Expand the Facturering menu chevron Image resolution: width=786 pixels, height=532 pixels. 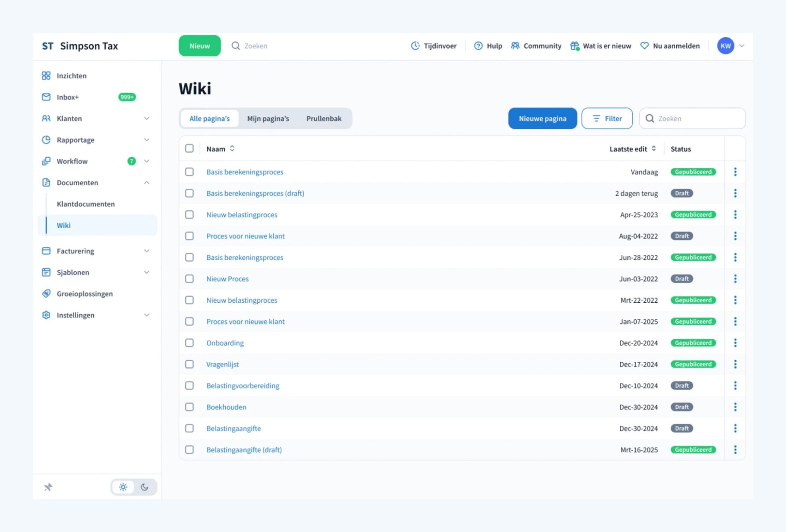coord(146,251)
